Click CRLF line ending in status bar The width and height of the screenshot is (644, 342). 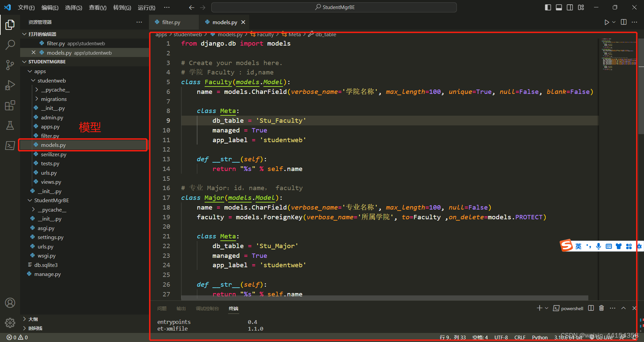(x=520, y=338)
